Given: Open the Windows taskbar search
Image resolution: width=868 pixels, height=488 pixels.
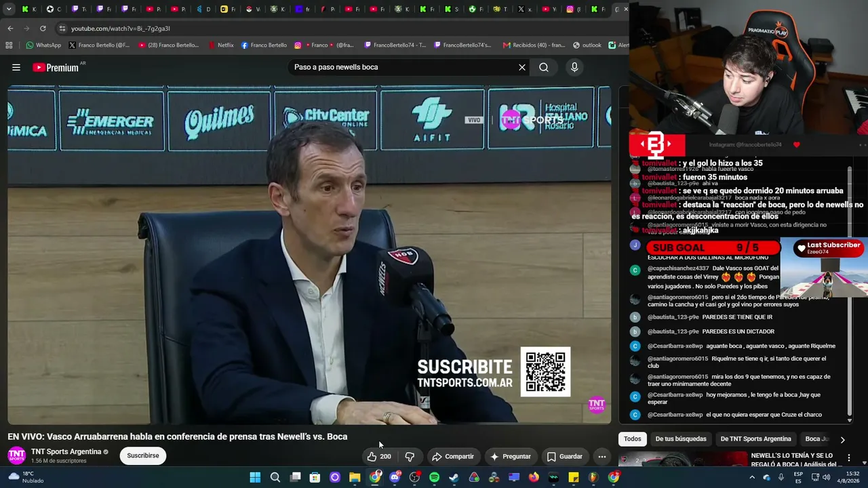Looking at the screenshot, I should coord(275,477).
